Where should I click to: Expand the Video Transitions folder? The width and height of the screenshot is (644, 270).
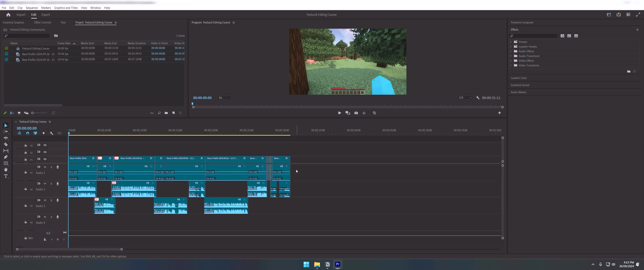tap(511, 65)
